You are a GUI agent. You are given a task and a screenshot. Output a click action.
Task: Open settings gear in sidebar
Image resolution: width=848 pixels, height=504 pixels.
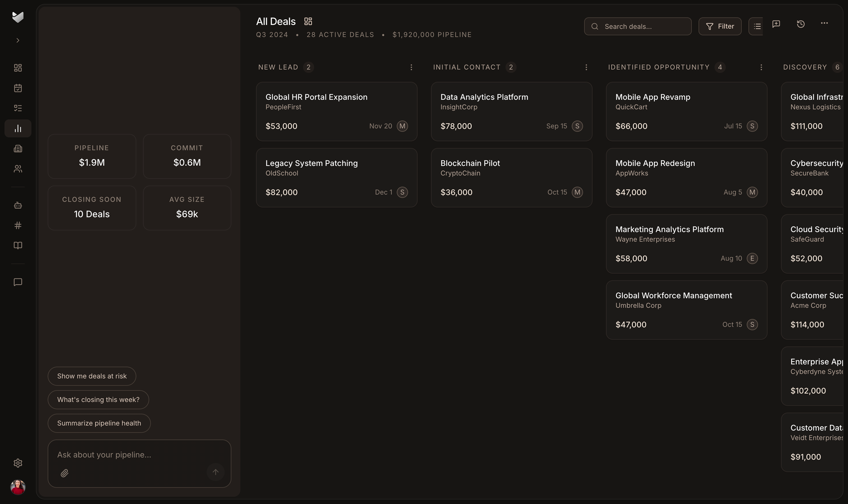tap(18, 463)
